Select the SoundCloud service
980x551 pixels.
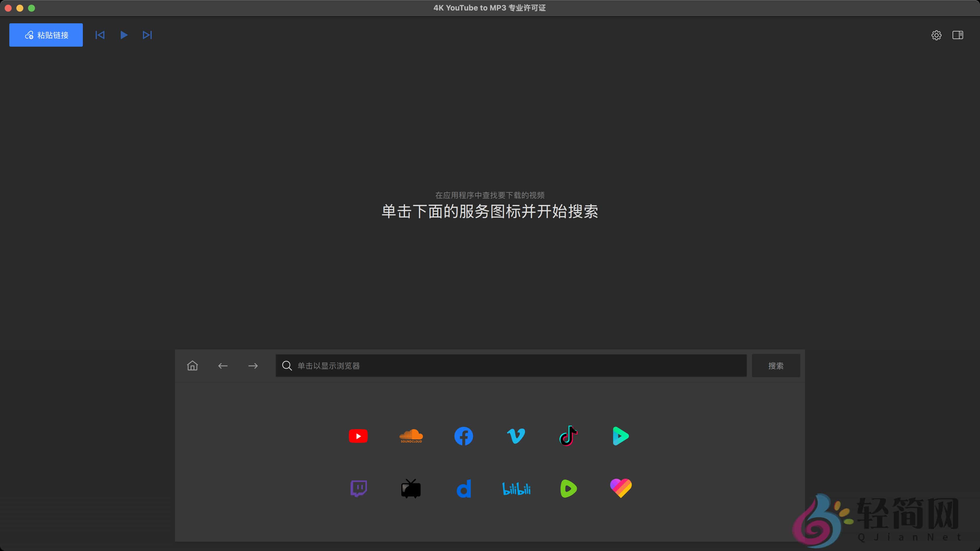point(411,436)
